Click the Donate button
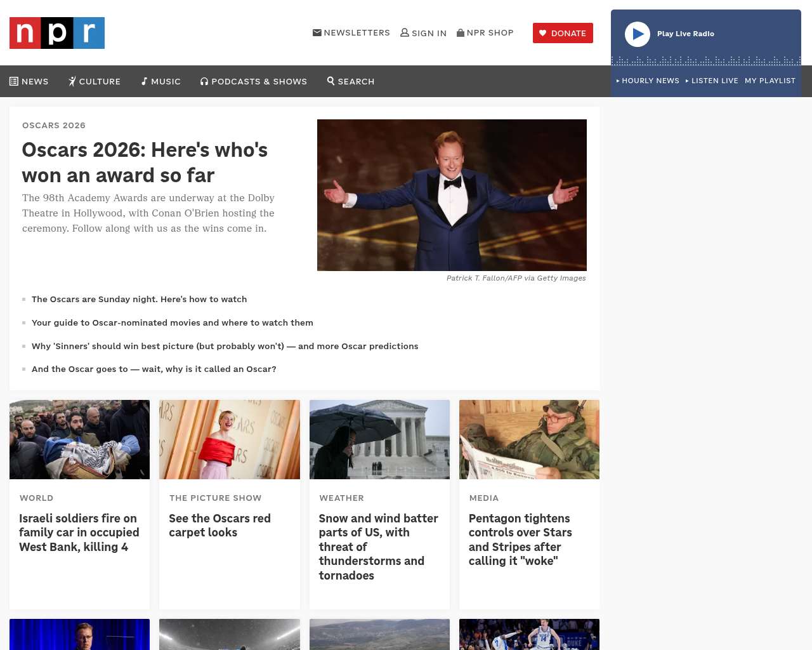Image resolution: width=812 pixels, height=650 pixels. (x=563, y=33)
